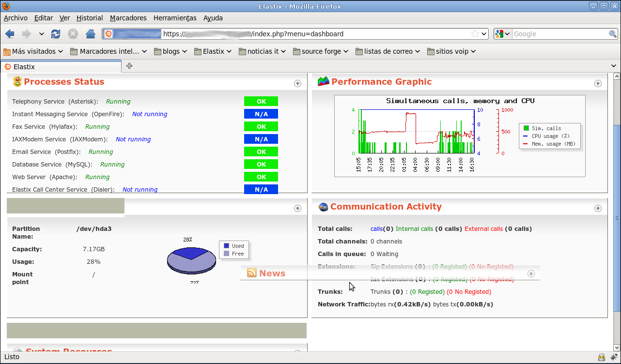
Task: Click the disk usage pie chart
Action: point(192,260)
